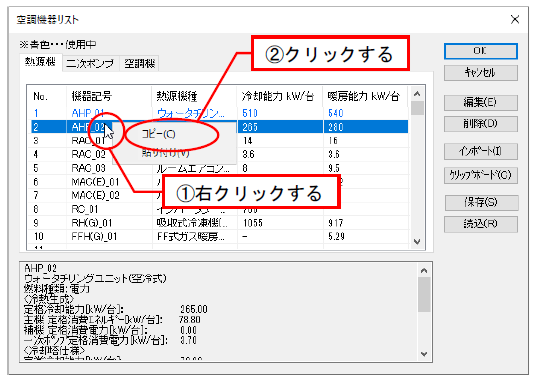Close the 空調機器リスト dialog window
Image resolution: width=534 pixels, height=380 pixels.
pos(515,19)
